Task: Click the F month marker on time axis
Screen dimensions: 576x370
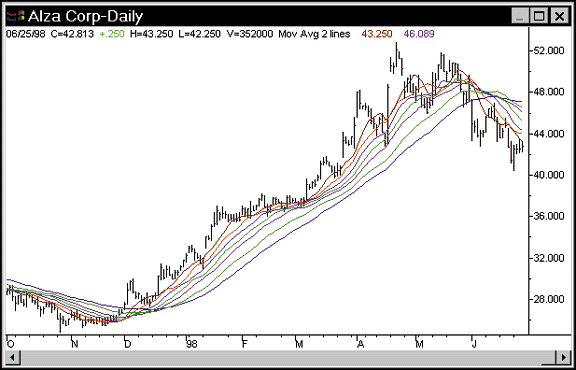Action: (244, 344)
